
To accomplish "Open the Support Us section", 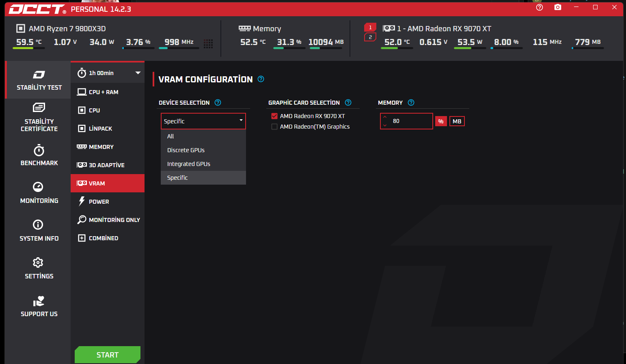I will tap(39, 306).
